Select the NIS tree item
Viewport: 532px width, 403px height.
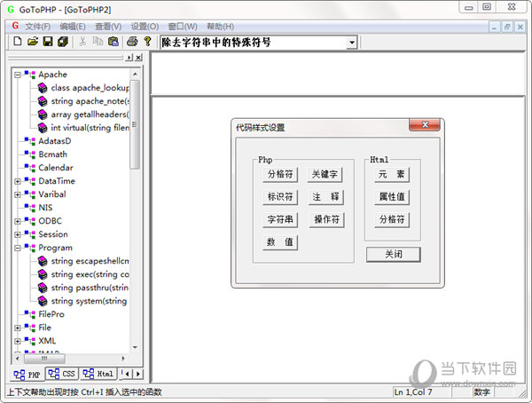pyautogui.click(x=45, y=208)
